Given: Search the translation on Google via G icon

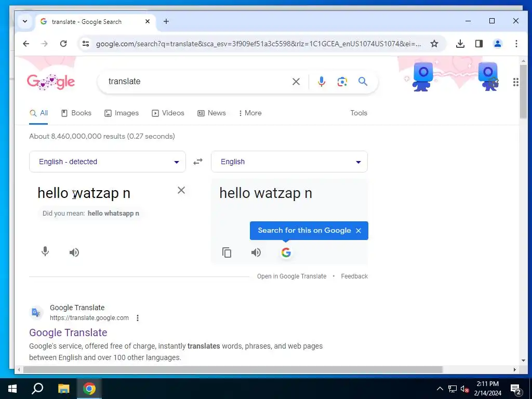Looking at the screenshot, I should [x=286, y=252].
